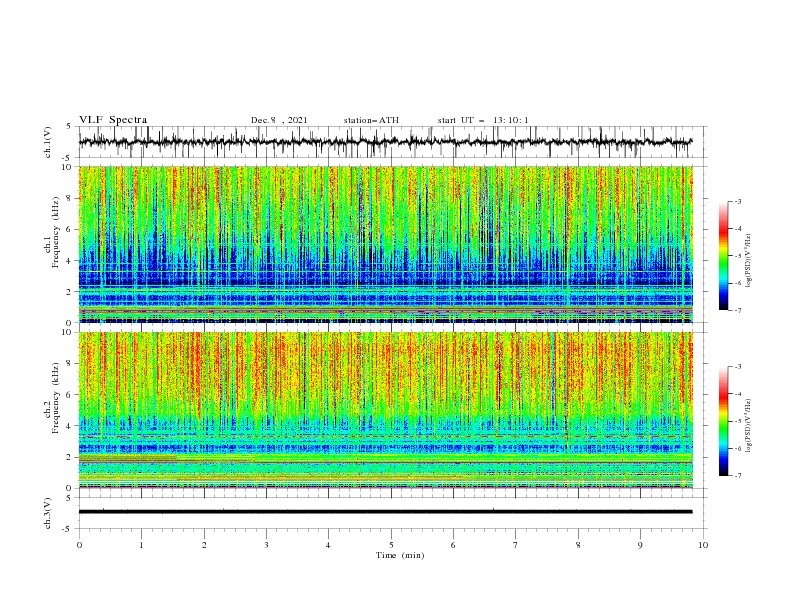Click the "start UT = 13:10: 1" text
This screenshot has height=612, width=792.
[483, 120]
